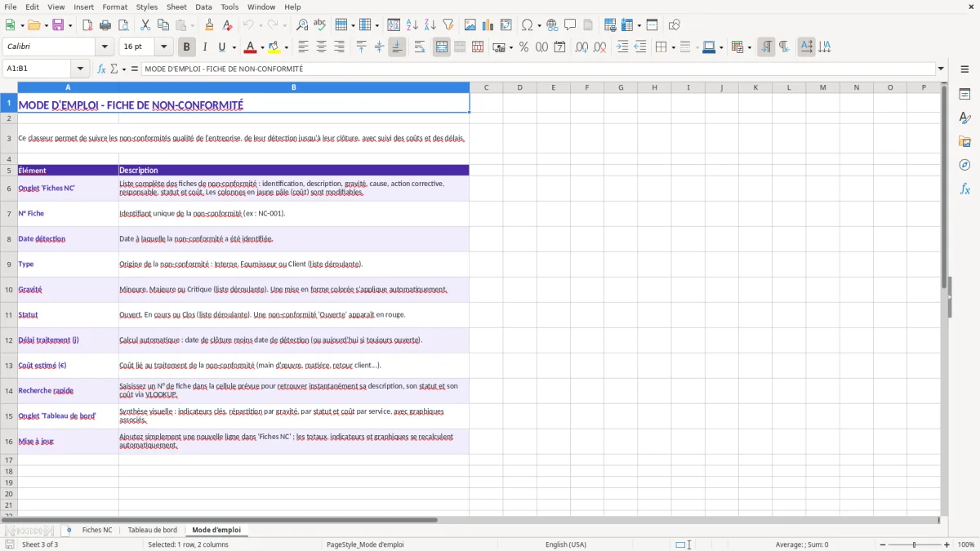Click the Split Window icon
Image resolution: width=980 pixels, height=551 pixels.
pos(652,25)
